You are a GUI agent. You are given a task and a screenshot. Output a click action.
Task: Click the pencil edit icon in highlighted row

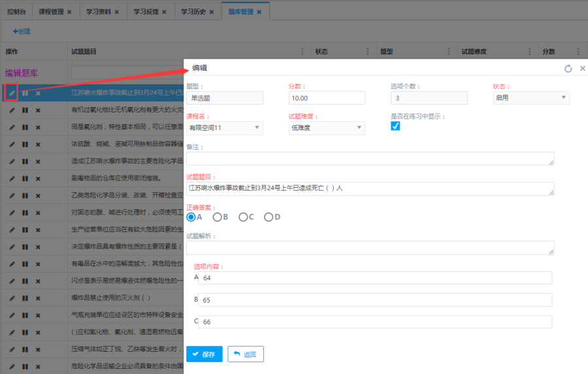(12, 93)
